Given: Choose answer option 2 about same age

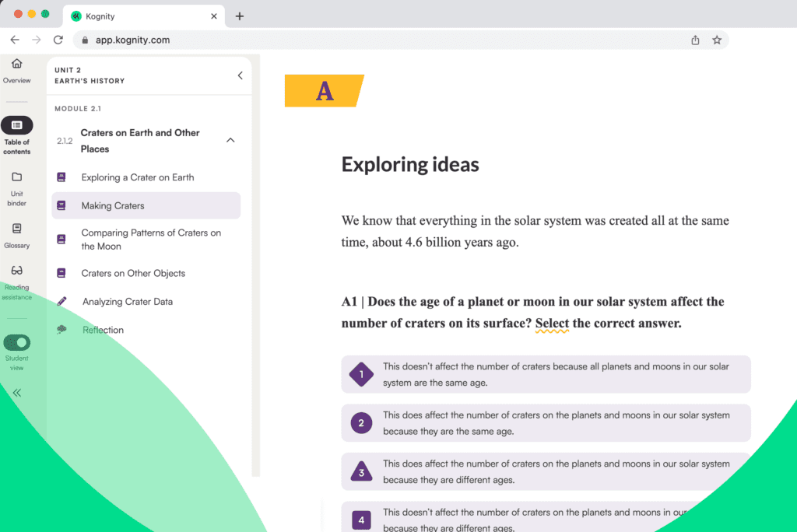Looking at the screenshot, I should (x=361, y=423).
